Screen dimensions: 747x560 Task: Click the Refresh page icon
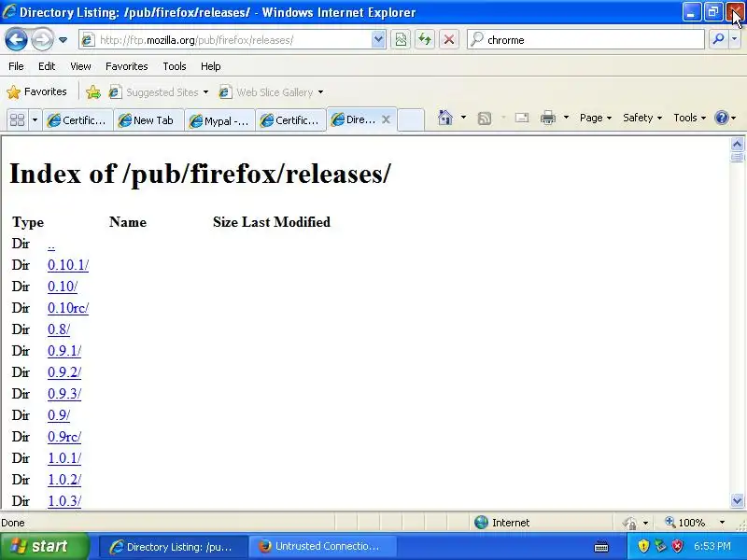(425, 40)
